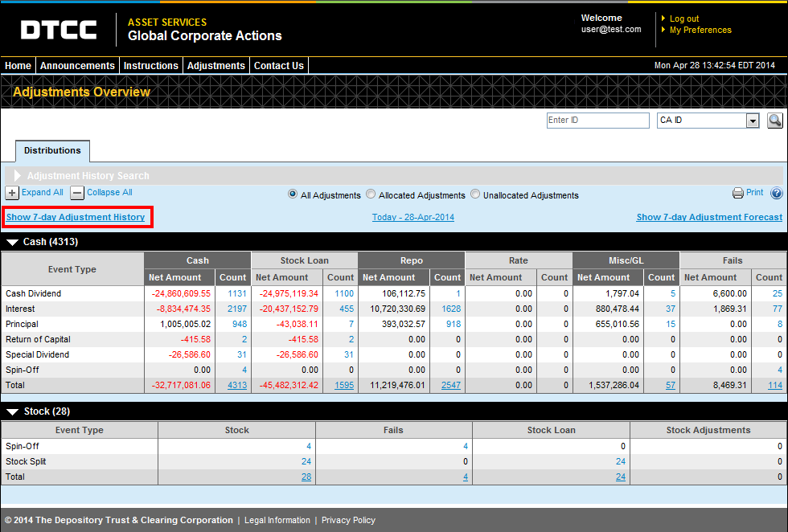Switch to the Distributions tab
788x532 pixels.
click(52, 151)
